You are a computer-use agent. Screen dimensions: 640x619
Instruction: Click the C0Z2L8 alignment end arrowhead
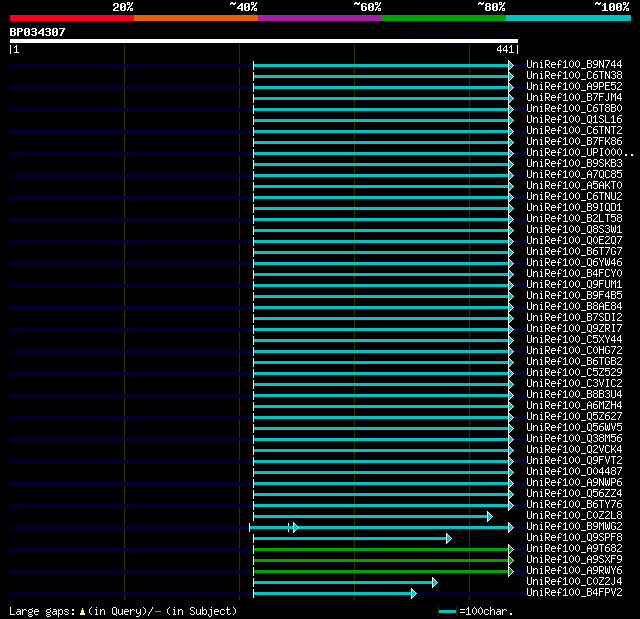pyautogui.click(x=490, y=517)
